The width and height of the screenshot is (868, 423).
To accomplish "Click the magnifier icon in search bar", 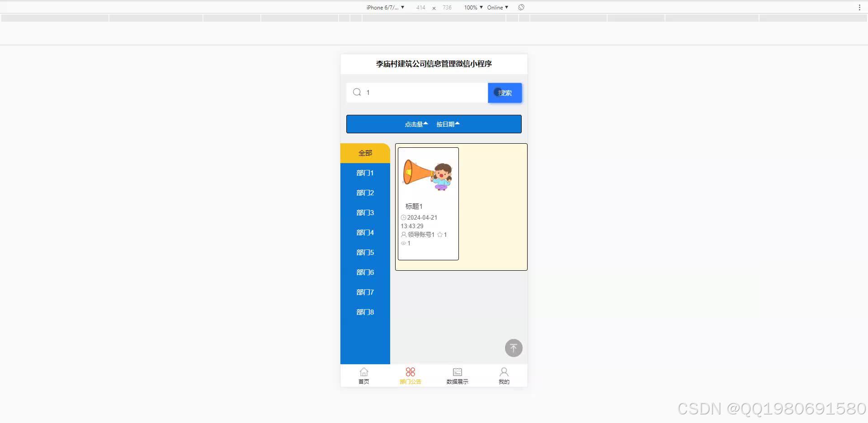I will (x=357, y=92).
